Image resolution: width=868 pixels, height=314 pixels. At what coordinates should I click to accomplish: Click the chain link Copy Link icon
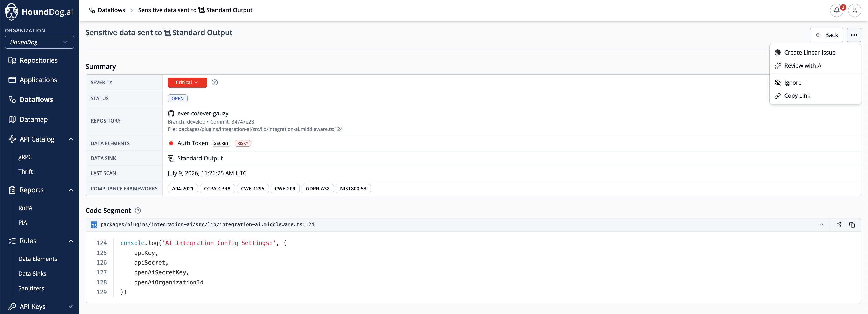tap(778, 96)
